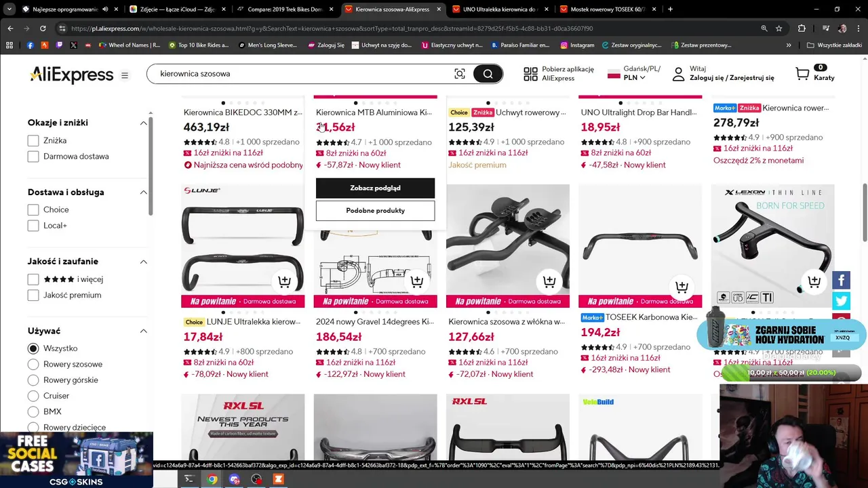Open the Instagram bookmark
Screen dimensions: 868x488
pyautogui.click(x=576, y=45)
